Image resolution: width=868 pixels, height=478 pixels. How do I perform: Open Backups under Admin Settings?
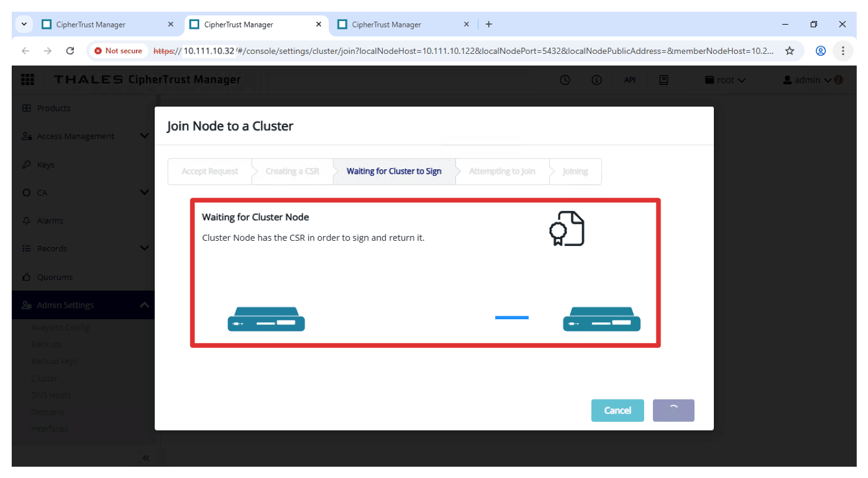click(x=47, y=344)
